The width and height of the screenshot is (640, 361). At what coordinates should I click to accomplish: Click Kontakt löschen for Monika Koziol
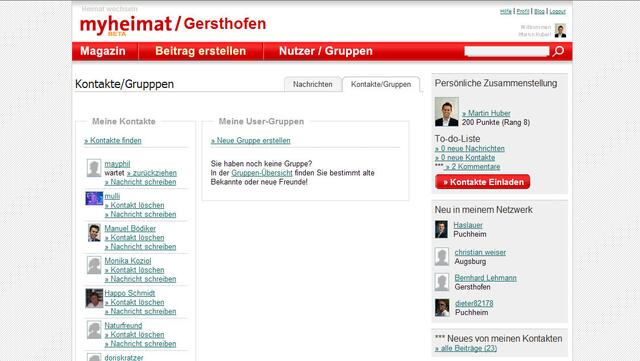tap(134, 270)
